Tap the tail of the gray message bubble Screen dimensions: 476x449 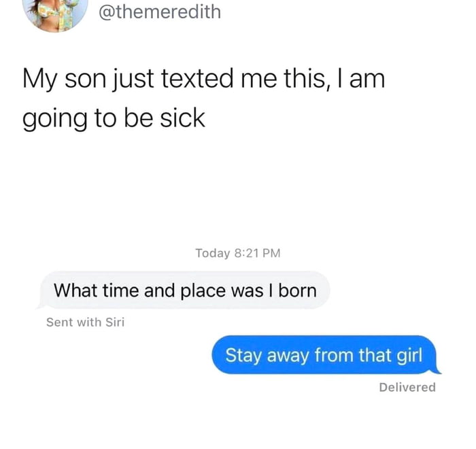pos(40,305)
